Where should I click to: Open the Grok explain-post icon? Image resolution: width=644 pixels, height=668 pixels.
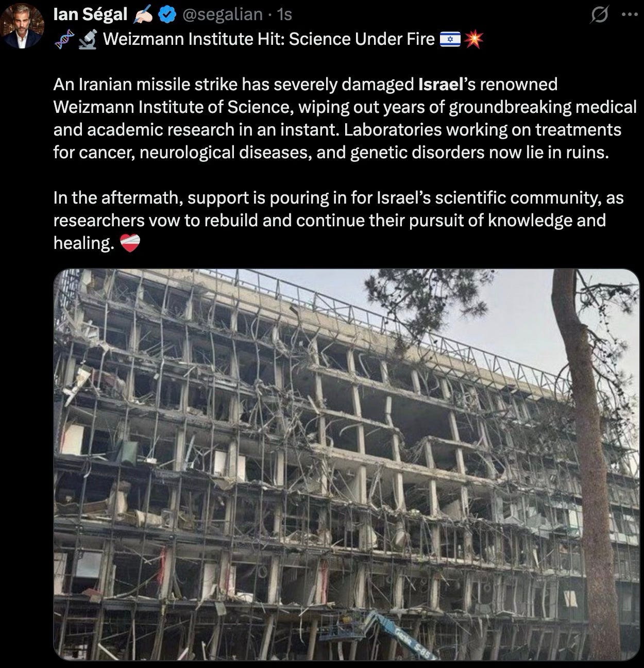click(599, 15)
